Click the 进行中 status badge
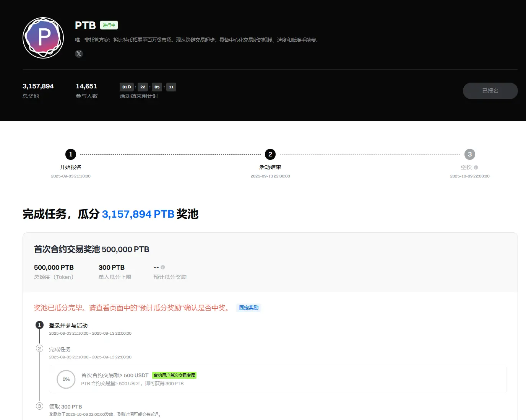The image size is (526, 420). pos(109,25)
